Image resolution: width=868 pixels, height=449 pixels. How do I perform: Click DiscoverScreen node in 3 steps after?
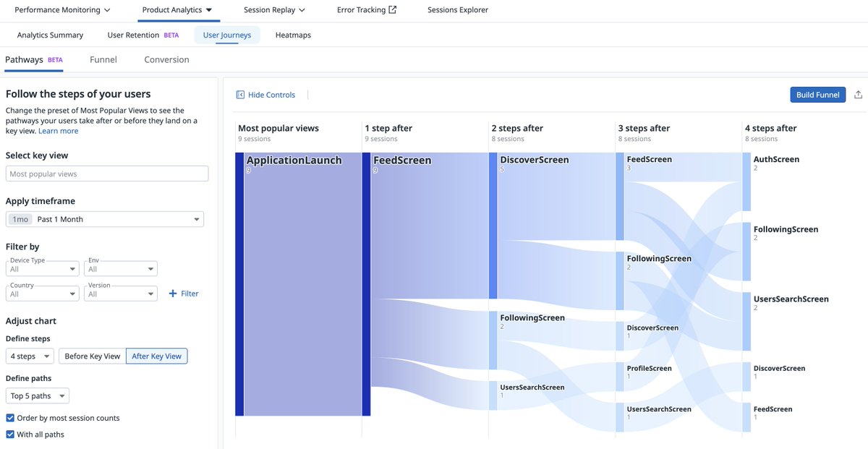coord(620,336)
